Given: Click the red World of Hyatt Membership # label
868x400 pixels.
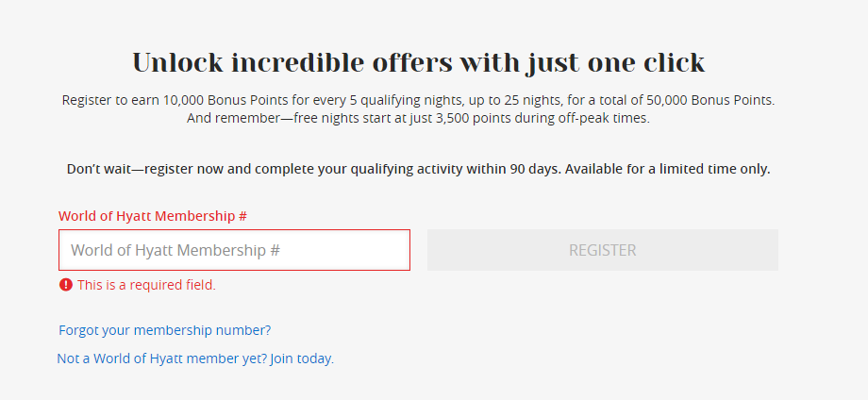Looking at the screenshot, I should point(152,216).
